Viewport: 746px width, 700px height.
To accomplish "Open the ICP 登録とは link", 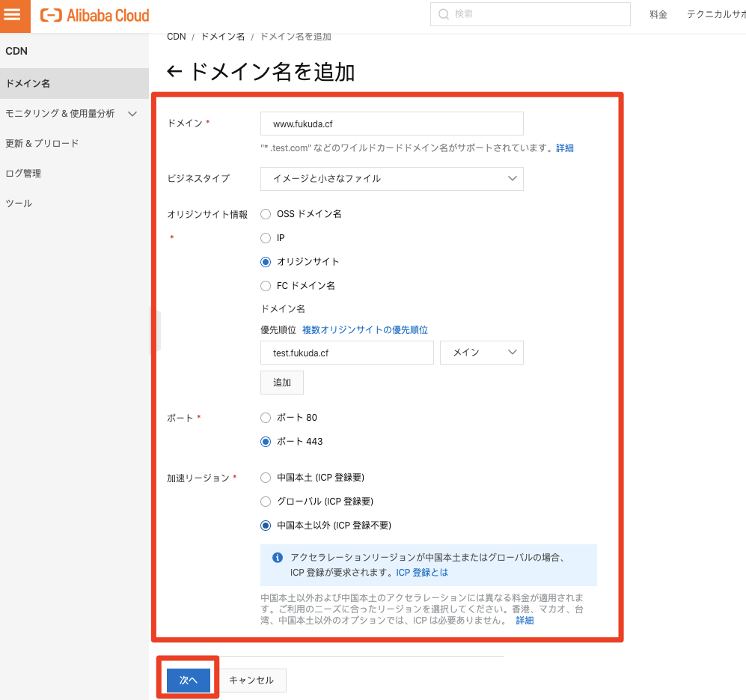I will pos(422,573).
